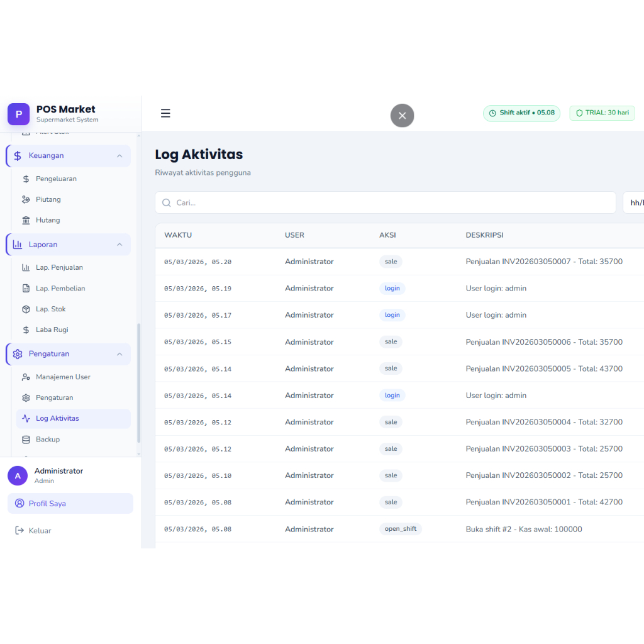
Task: Click the DESKRIPSI column header
Action: [x=485, y=235]
